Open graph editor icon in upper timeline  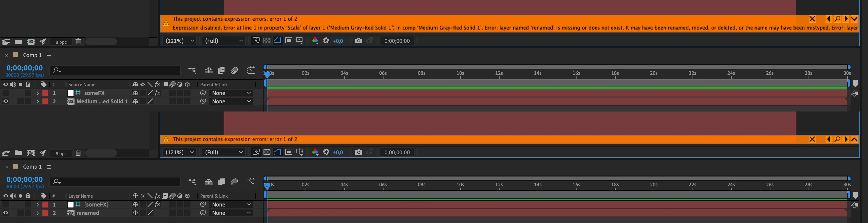[251, 70]
